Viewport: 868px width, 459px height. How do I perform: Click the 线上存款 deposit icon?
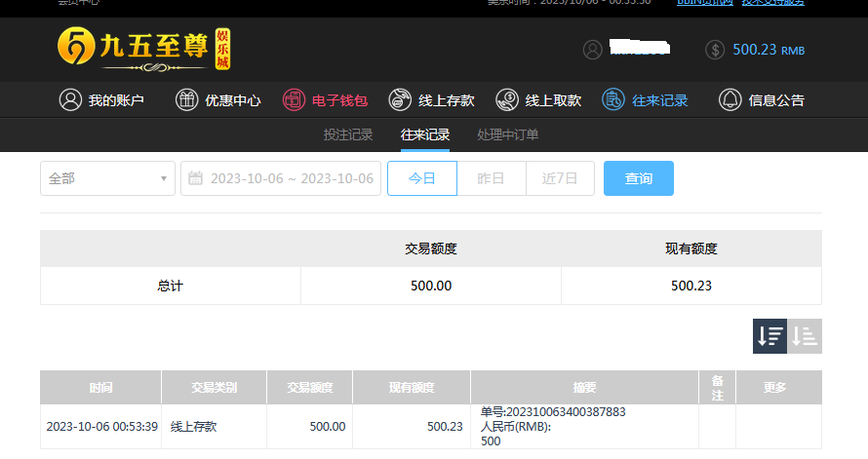tap(400, 100)
